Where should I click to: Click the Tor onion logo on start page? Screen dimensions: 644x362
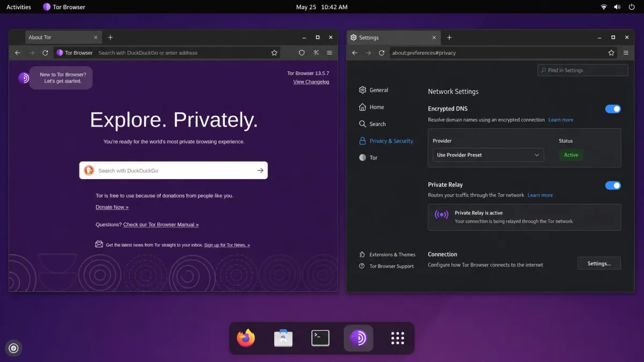(24, 78)
